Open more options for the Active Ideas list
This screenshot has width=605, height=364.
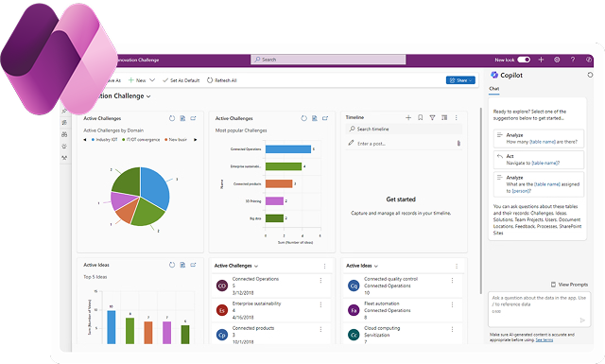coord(457,266)
